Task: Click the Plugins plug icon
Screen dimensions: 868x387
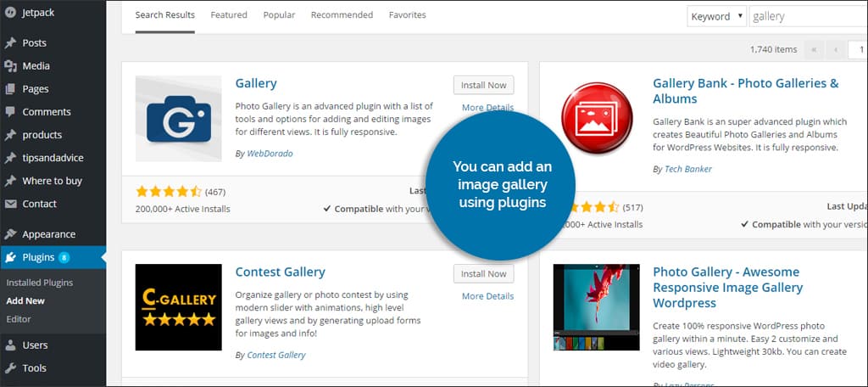Action: point(10,257)
